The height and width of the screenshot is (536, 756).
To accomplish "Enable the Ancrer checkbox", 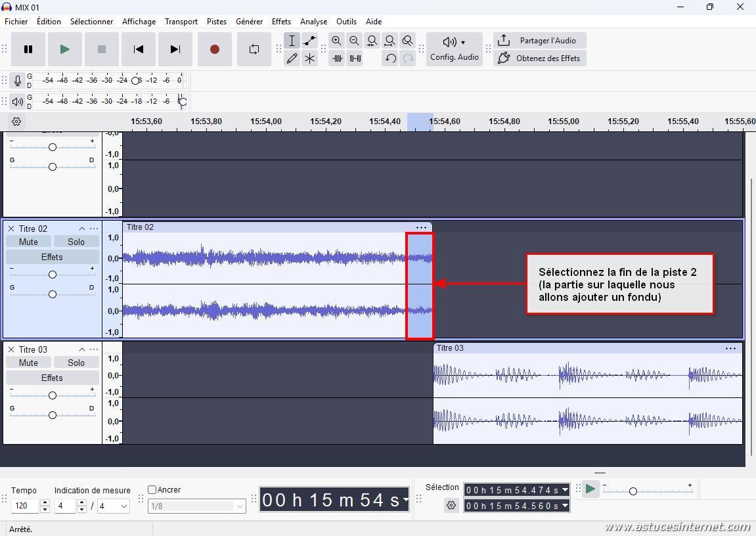I will pos(152,489).
